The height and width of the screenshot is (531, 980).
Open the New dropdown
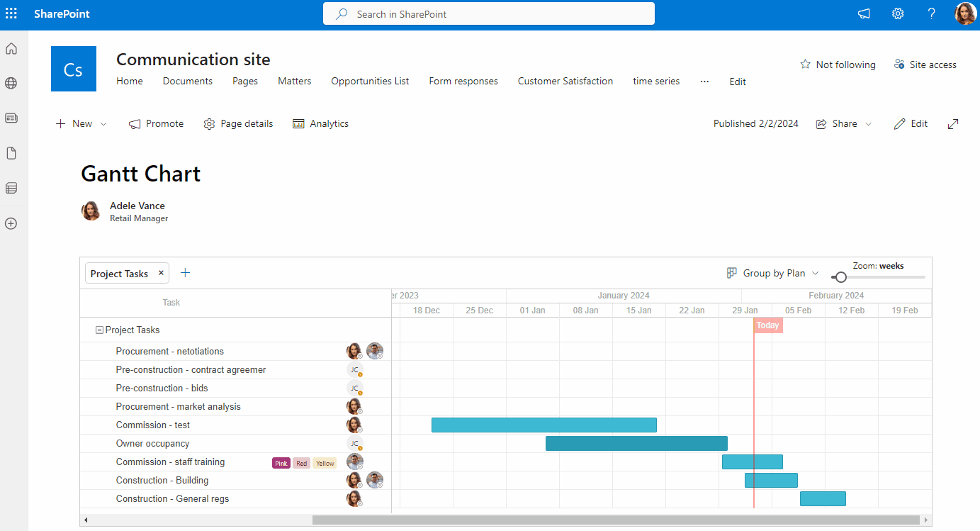pos(80,123)
